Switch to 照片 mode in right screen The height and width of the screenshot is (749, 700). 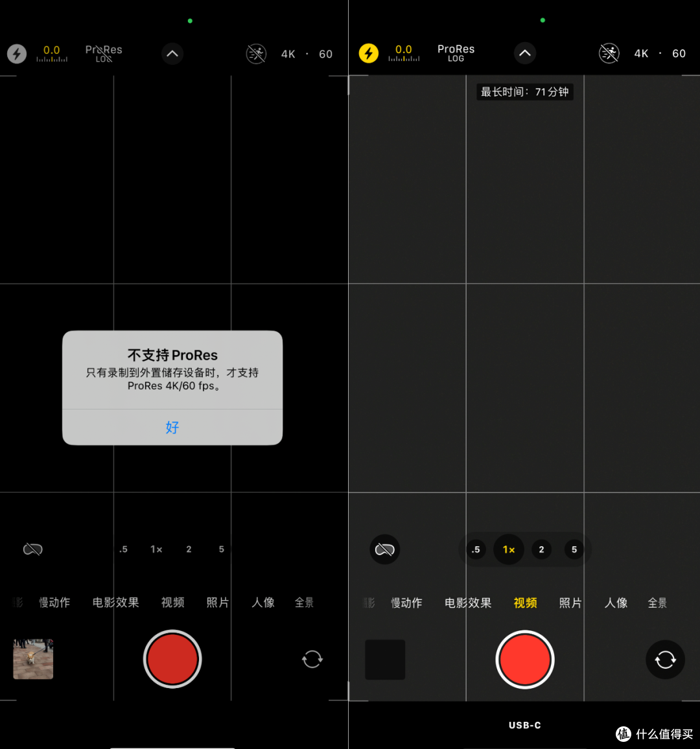pyautogui.click(x=570, y=603)
